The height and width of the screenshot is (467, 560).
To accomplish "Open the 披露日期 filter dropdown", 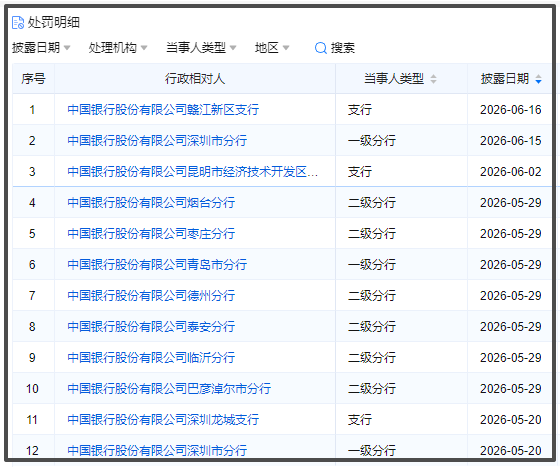I will (x=41, y=47).
